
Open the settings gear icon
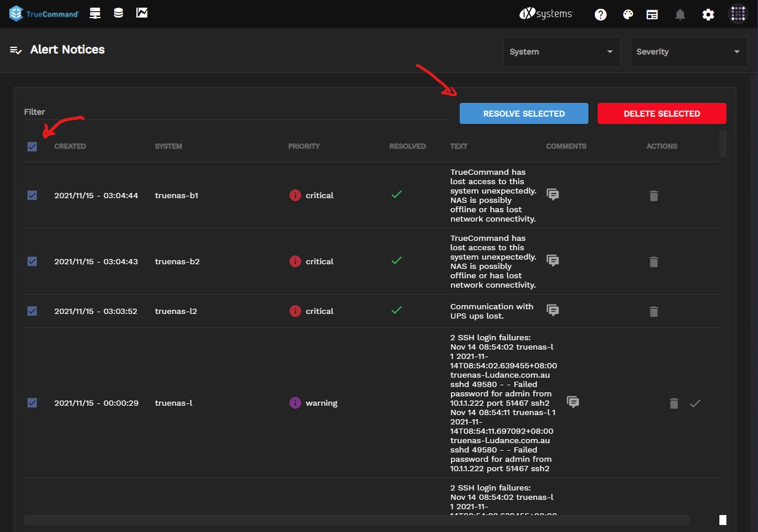tap(708, 15)
